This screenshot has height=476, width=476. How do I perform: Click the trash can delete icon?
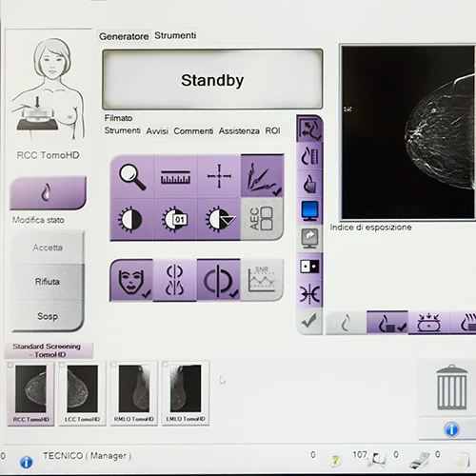(452, 387)
